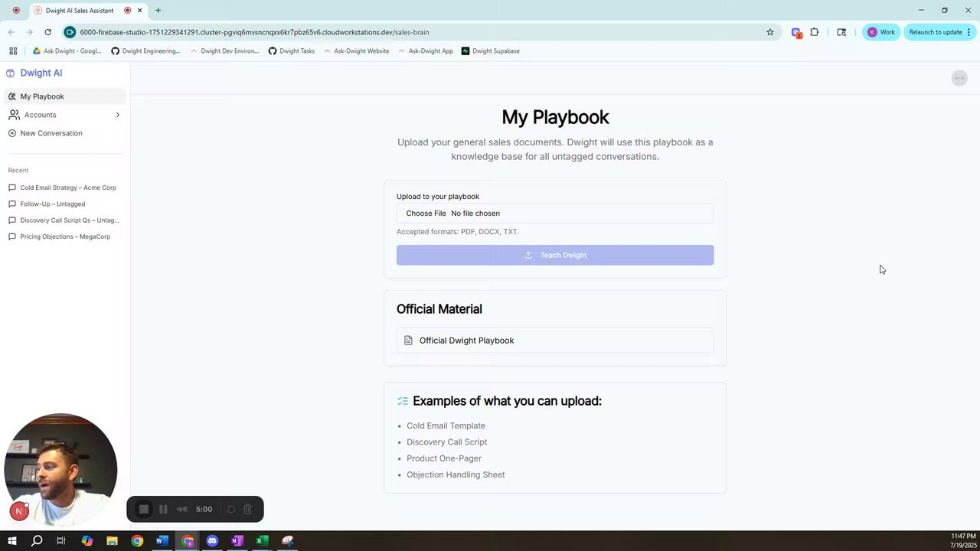Open Discord from the taskbar
The height and width of the screenshot is (551, 980).
[212, 541]
